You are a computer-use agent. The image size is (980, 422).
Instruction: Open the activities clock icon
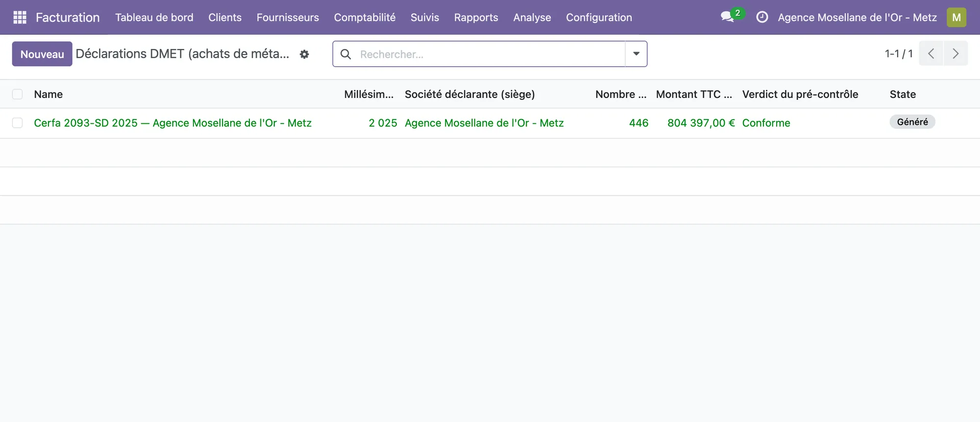tap(762, 17)
